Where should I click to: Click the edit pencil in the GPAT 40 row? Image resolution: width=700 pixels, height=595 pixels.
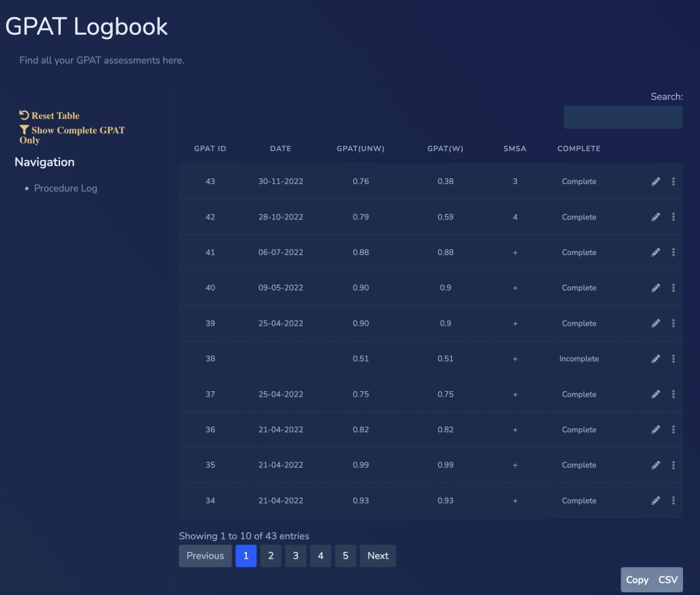coord(656,288)
